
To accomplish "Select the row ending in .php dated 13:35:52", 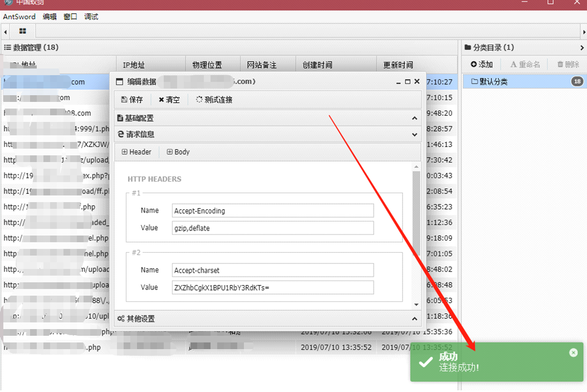I will 229,347.
